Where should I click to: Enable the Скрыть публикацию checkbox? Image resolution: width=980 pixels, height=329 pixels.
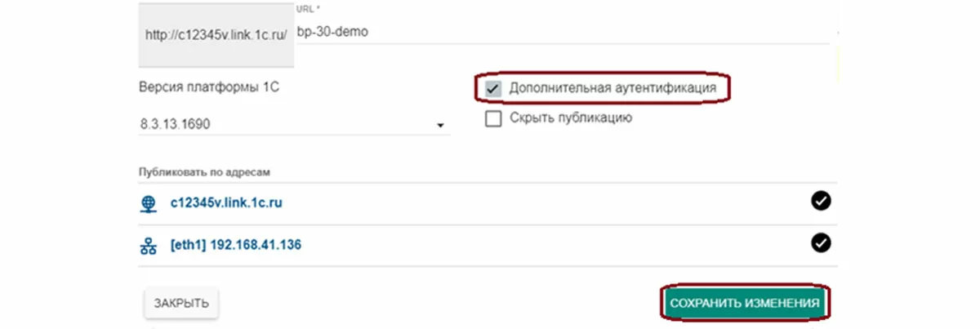(x=492, y=119)
